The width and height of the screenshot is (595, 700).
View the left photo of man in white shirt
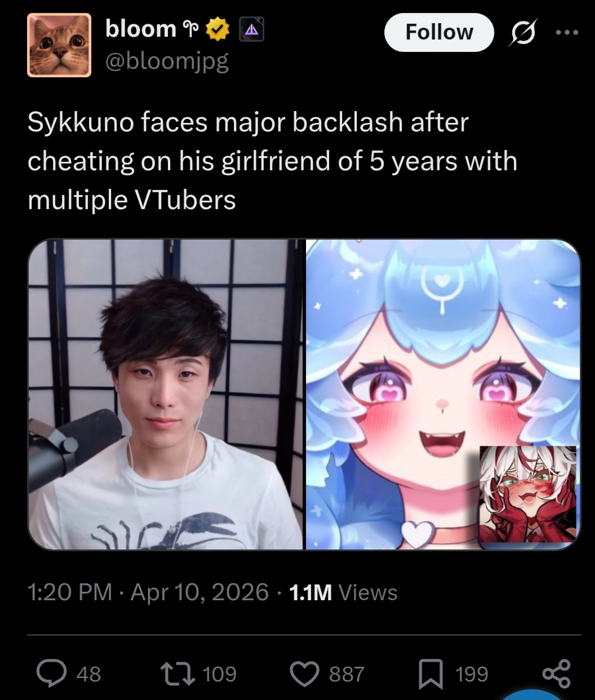[x=166, y=394]
